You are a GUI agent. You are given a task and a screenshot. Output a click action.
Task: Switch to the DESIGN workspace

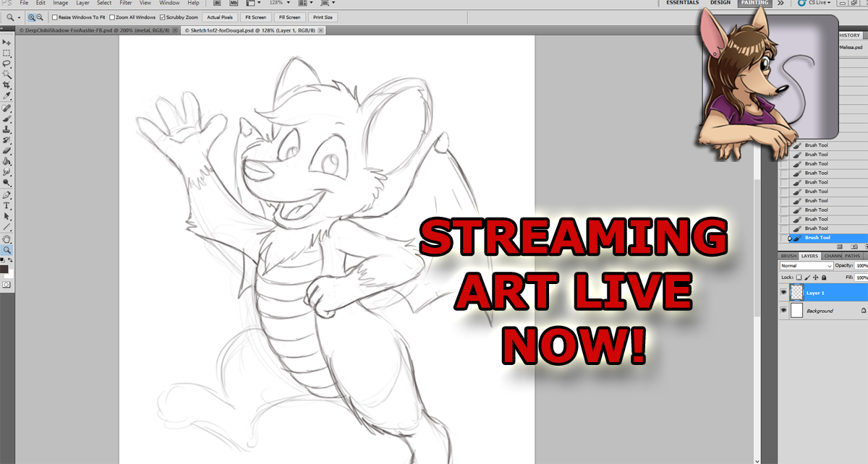(x=720, y=3)
